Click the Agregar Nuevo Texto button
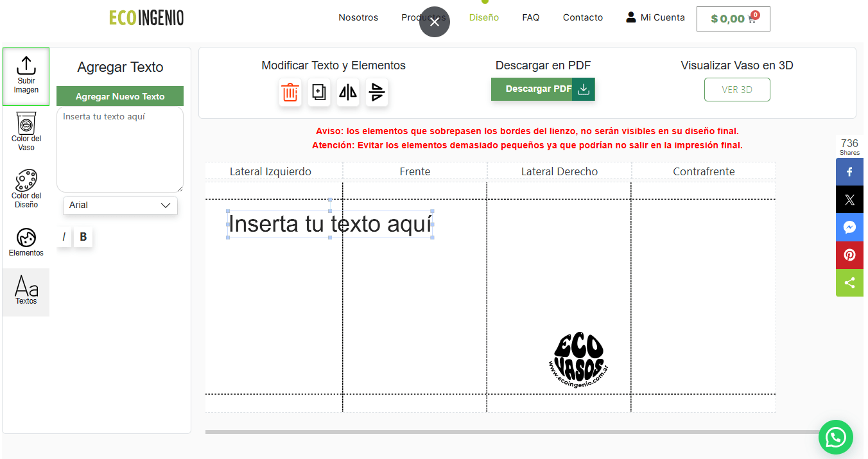 click(120, 96)
